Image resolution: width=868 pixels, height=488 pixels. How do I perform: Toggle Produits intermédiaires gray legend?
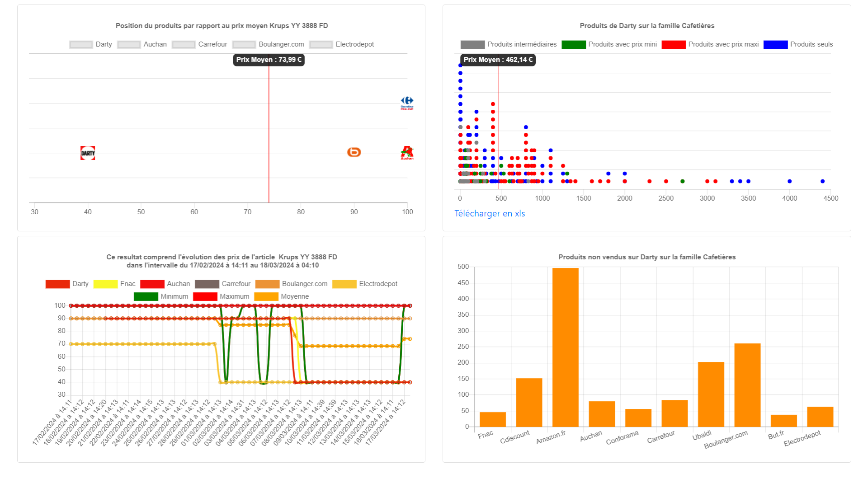coord(509,44)
